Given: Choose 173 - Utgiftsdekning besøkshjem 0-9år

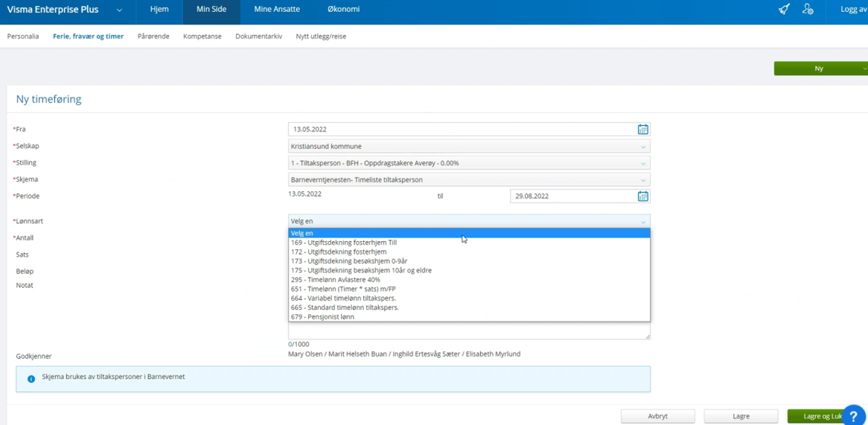Looking at the screenshot, I should click(469, 261).
